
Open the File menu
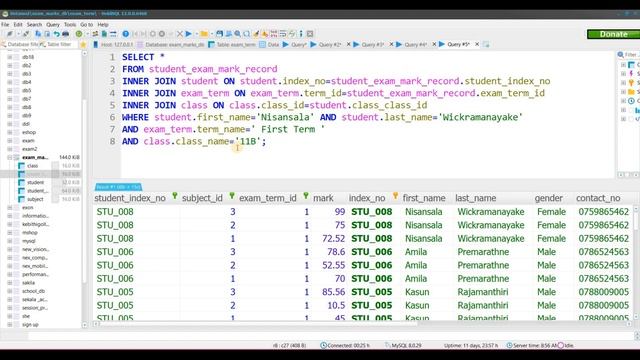(x=5, y=24)
